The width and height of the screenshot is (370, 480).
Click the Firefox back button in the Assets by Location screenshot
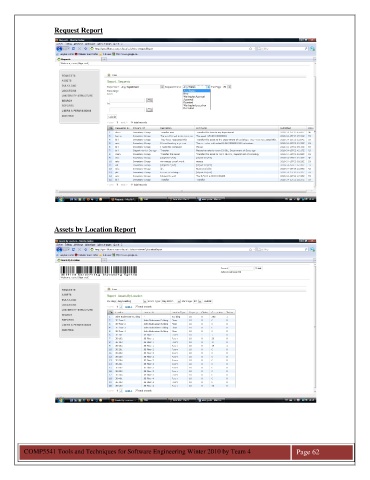59,249
